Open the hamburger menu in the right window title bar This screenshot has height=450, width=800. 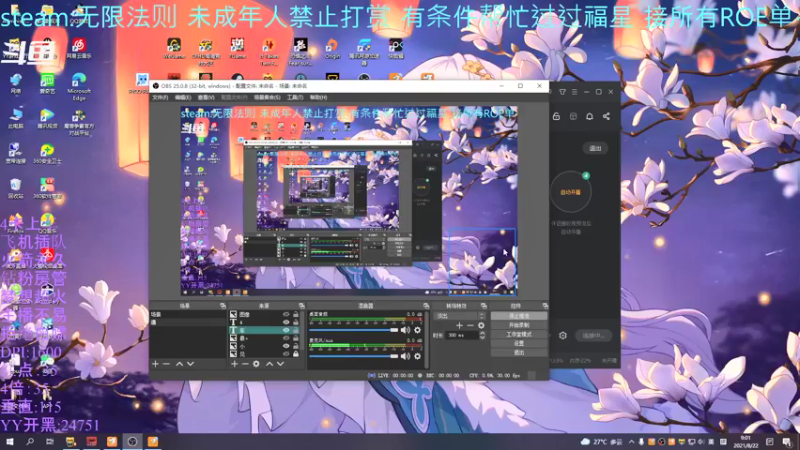click(574, 92)
